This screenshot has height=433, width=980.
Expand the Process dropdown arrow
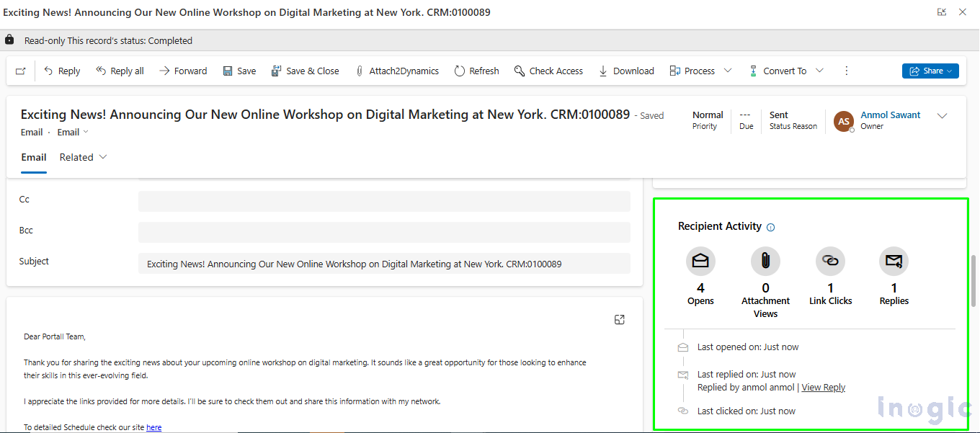coord(728,71)
